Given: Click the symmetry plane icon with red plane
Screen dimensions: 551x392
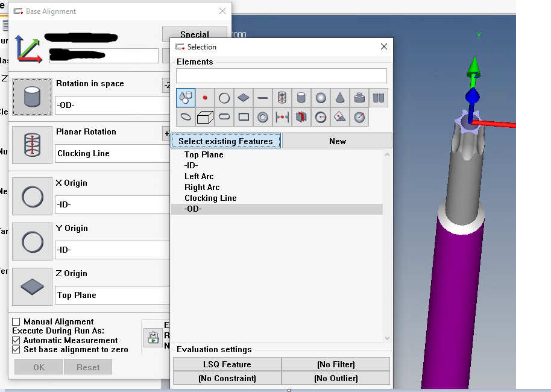Looking at the screenshot, I should pyautogui.click(x=301, y=117).
